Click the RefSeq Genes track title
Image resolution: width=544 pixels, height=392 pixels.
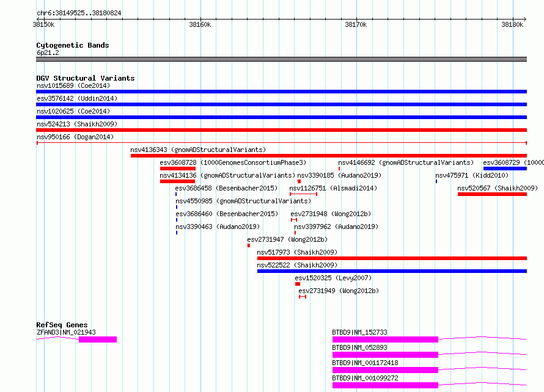coord(62,325)
